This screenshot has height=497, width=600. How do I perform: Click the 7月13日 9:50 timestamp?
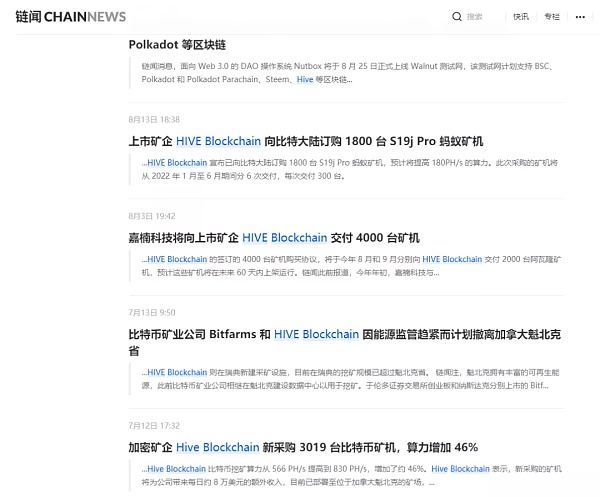(x=152, y=312)
